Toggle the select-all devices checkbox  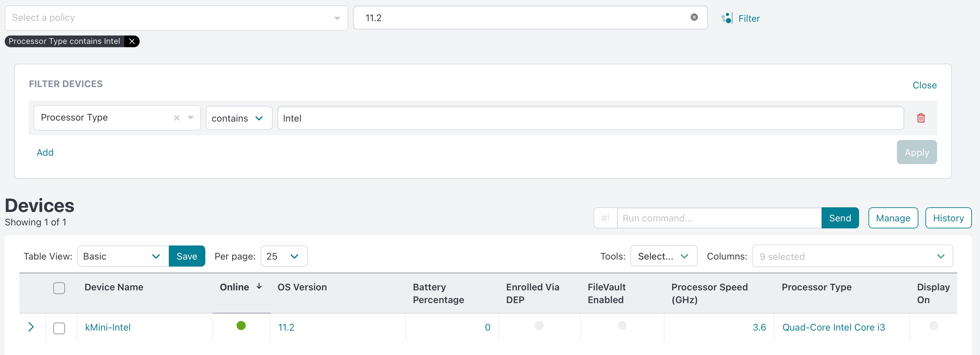pos(59,288)
